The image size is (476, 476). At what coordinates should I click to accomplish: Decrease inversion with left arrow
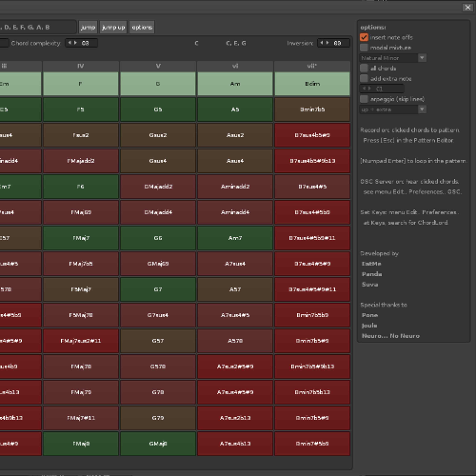pyautogui.click(x=321, y=43)
